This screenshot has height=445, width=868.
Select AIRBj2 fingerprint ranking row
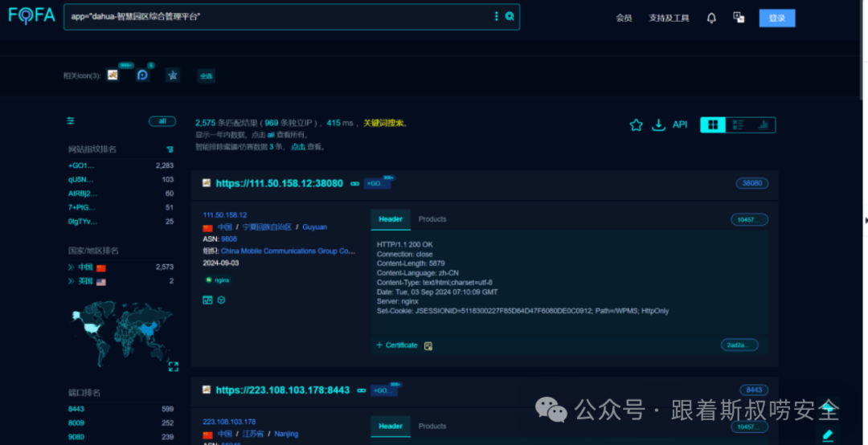point(121,193)
